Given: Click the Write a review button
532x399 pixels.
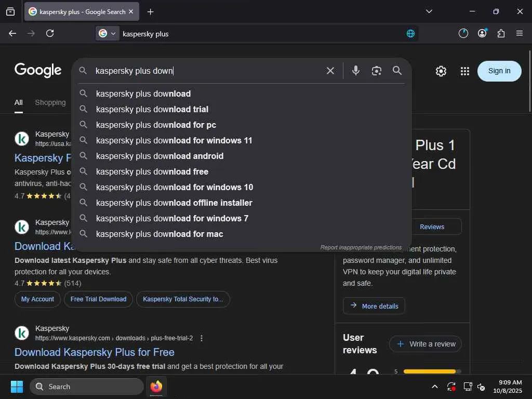Looking at the screenshot, I should point(425,344).
